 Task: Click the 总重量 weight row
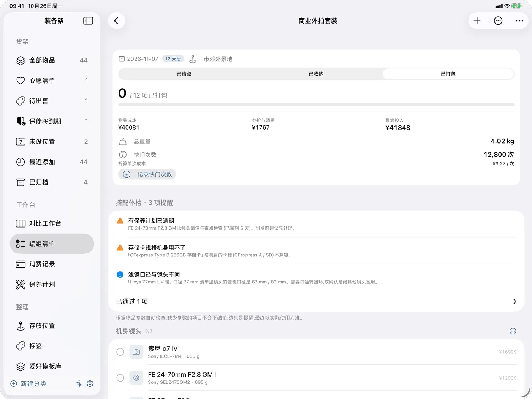[316, 141]
